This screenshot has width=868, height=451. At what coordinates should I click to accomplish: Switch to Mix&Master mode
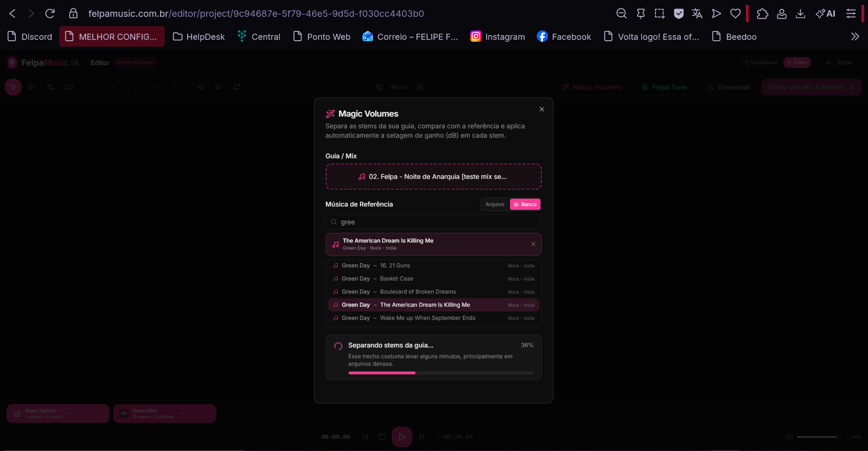point(761,63)
